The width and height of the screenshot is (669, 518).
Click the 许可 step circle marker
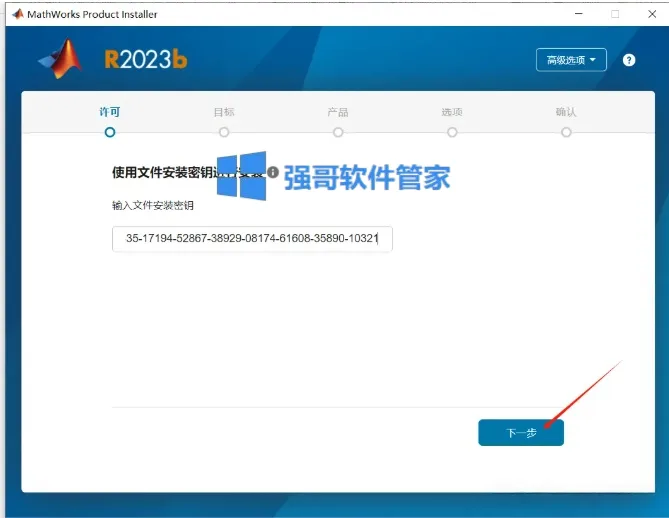pos(110,132)
